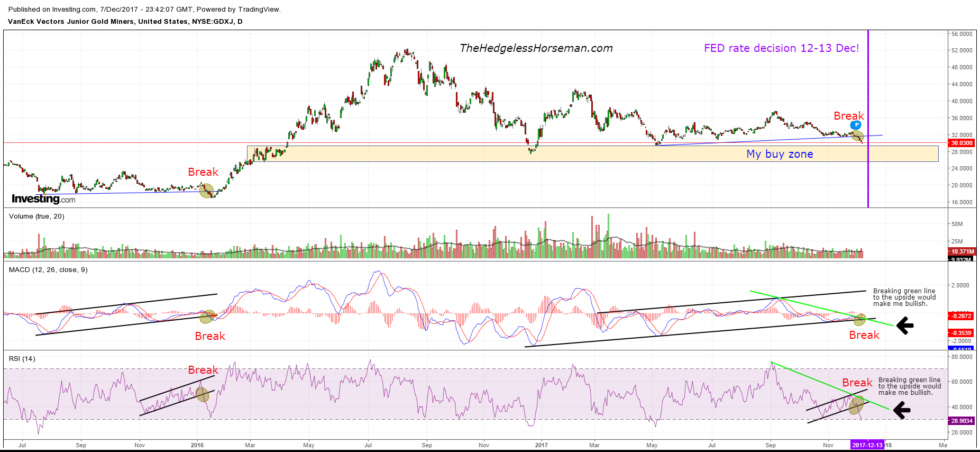Viewport: 980px width, 452px height.
Task: Select the 'FED rate decision 12-13 Dec!' annotation
Action: 781,48
